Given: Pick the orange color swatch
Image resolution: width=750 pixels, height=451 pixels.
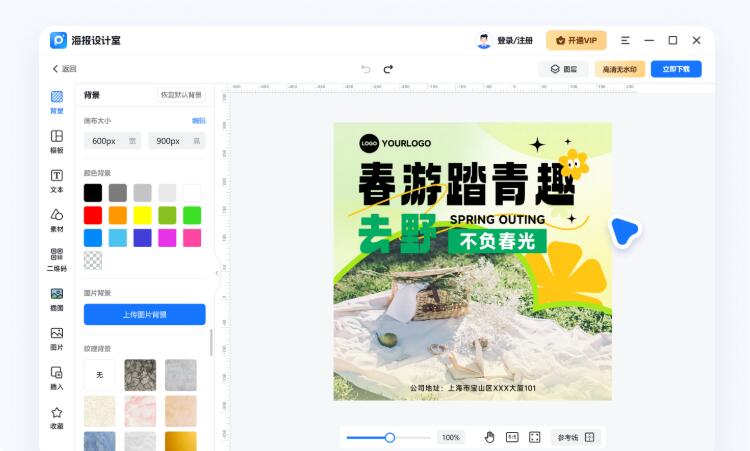Looking at the screenshot, I should pos(118,215).
